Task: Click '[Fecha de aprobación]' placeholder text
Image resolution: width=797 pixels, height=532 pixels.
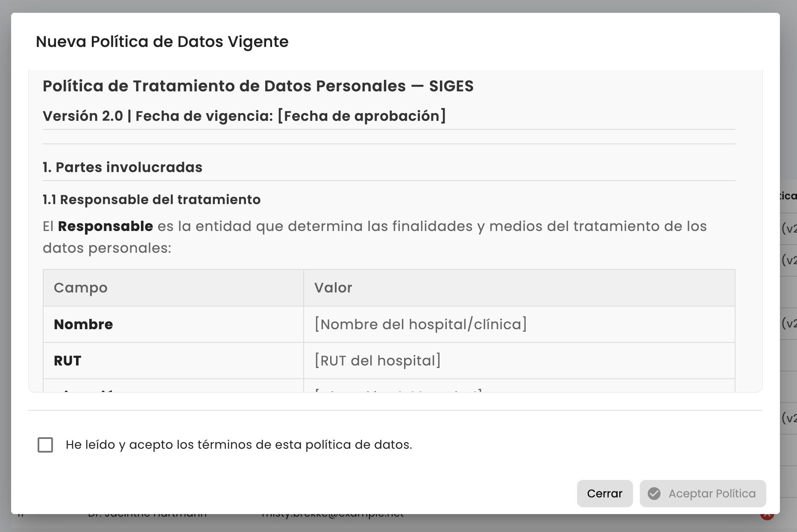Action: click(362, 116)
